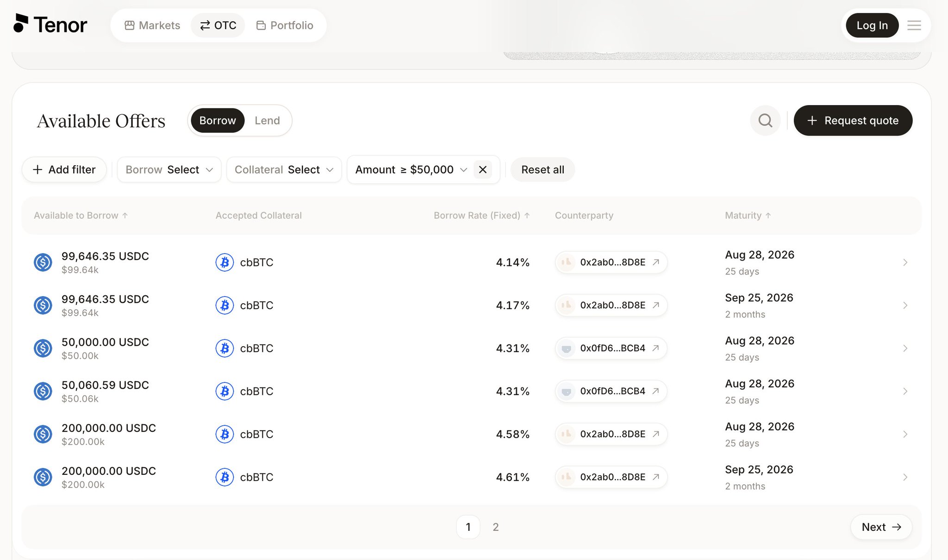
Task: Click the 200,000.00 USDC amount in 4.58% row
Action: point(109,428)
